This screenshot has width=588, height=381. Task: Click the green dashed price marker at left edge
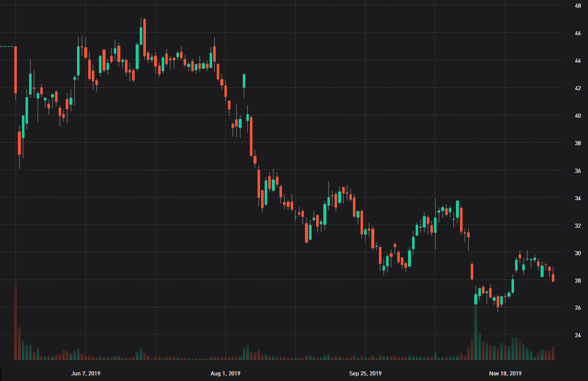7,46
